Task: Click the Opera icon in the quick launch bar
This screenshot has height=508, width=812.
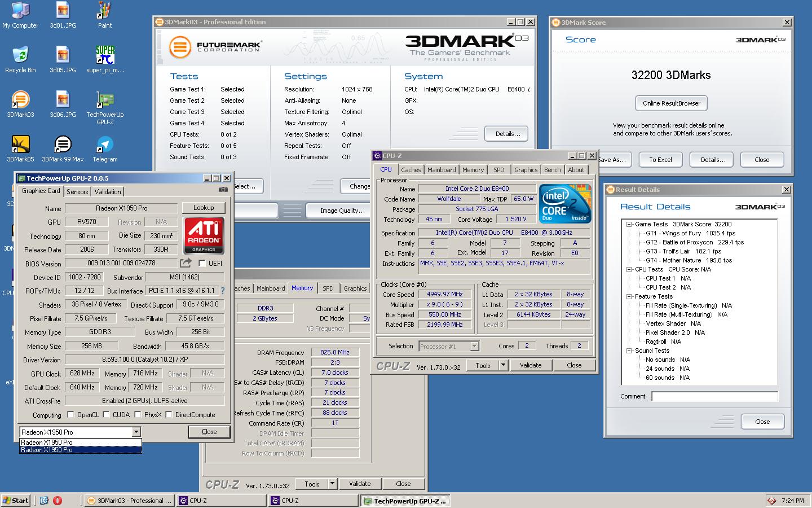Action: (x=57, y=500)
